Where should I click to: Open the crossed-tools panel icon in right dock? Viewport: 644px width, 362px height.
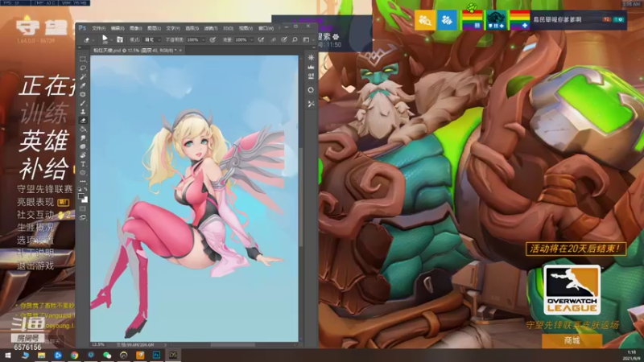pos(311,104)
